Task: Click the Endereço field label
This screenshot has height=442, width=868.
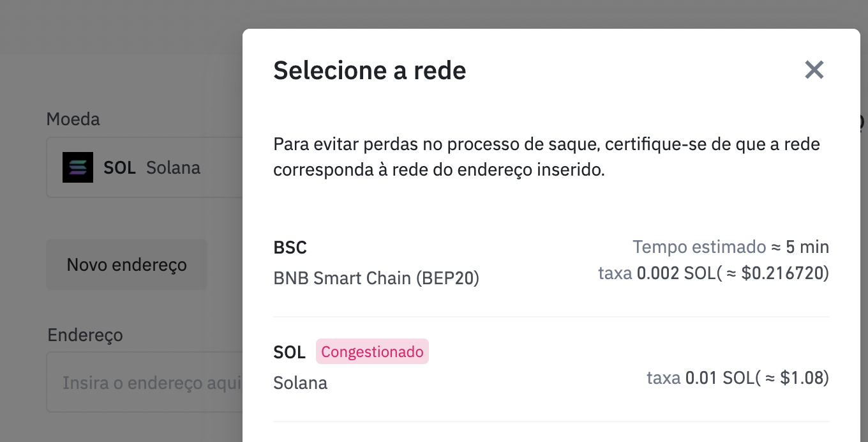Action: pos(85,335)
